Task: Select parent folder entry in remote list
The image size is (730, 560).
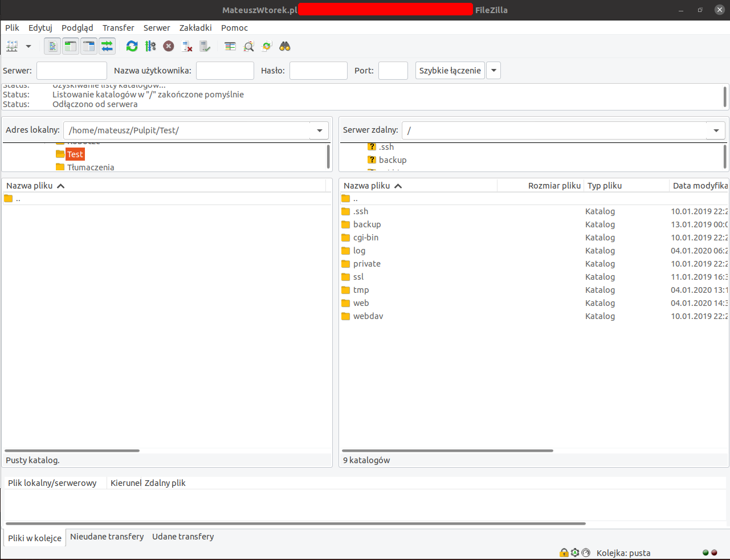Action: (x=534, y=199)
